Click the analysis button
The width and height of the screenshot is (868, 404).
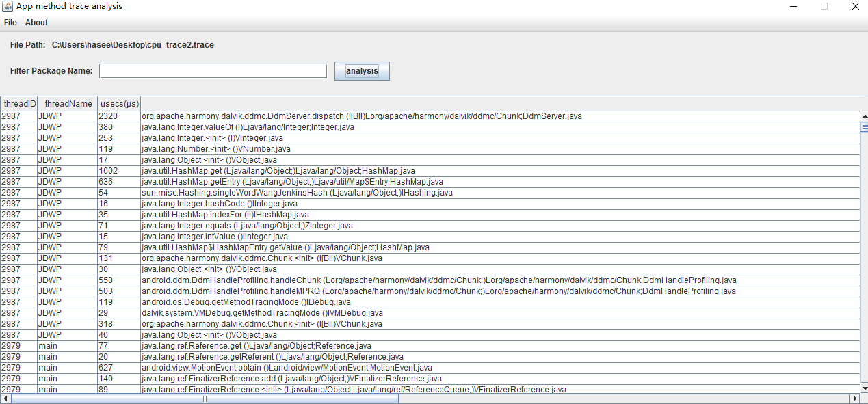pos(362,71)
